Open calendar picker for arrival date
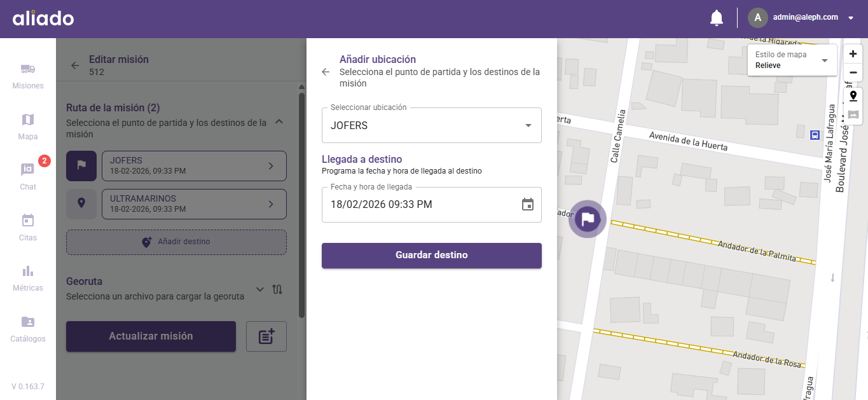Screen dimensions: 868x400 [x=527, y=204]
